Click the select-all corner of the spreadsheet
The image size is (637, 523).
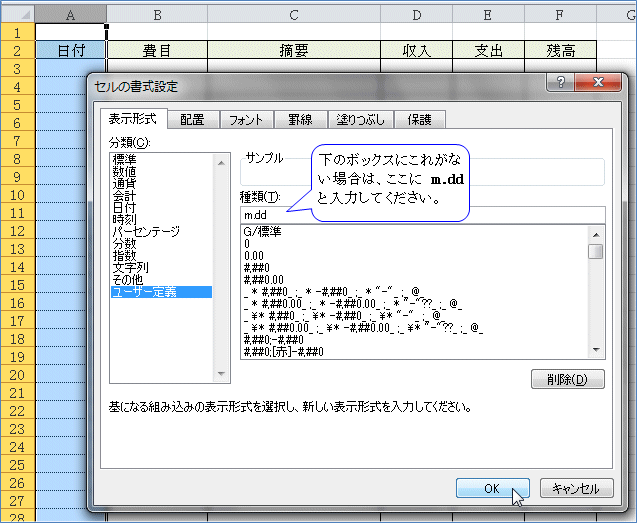click(17, 15)
